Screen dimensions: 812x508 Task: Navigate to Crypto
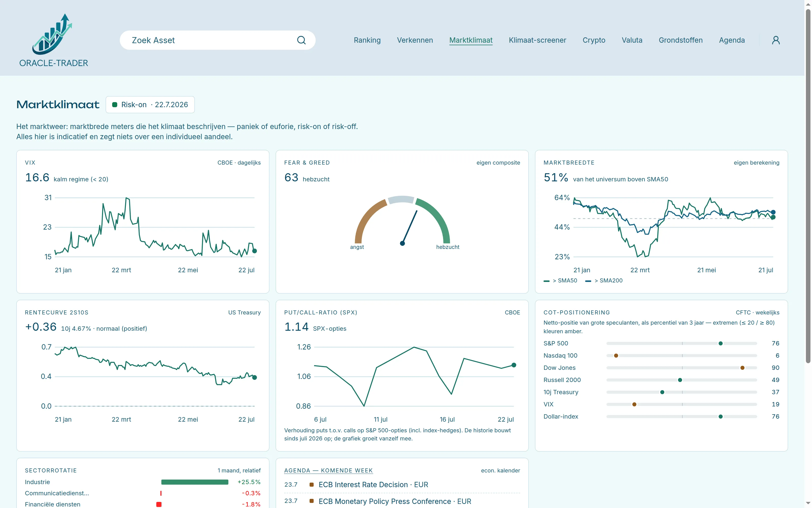(x=594, y=40)
